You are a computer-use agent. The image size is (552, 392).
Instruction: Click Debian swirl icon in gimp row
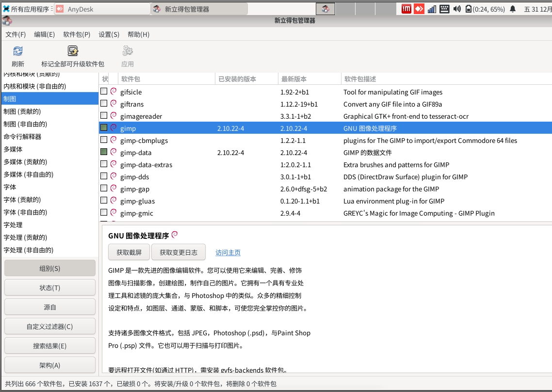(114, 127)
